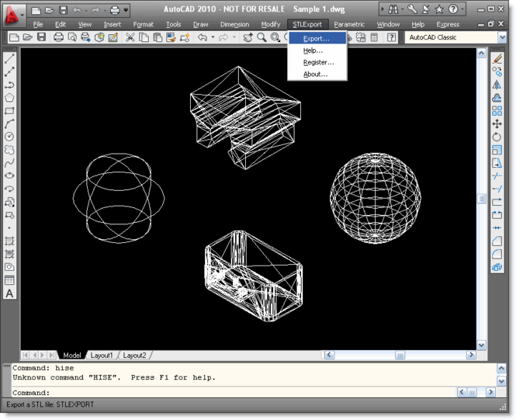This screenshot has height=420, width=516.
Task: Open the Parametric menu
Action: (349, 24)
